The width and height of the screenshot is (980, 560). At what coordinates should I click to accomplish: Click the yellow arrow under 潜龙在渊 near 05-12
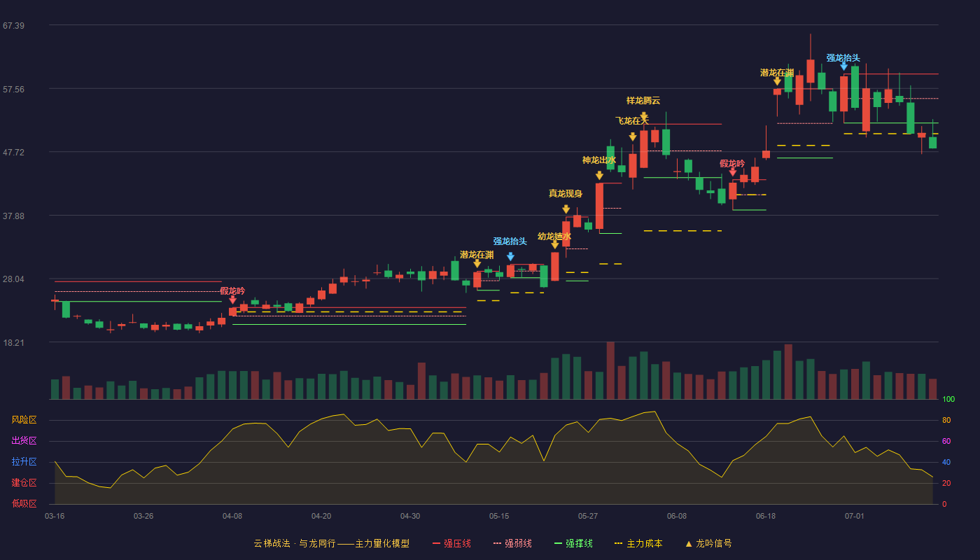(477, 263)
